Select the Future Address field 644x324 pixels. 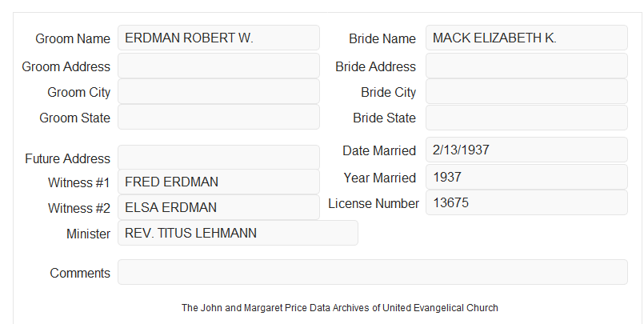(218, 158)
